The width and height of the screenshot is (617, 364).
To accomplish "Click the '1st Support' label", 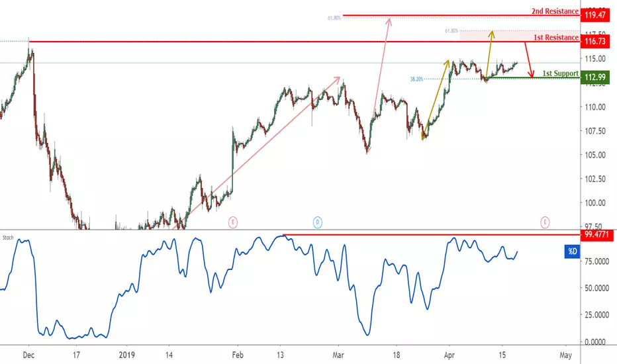I will click(x=560, y=73).
